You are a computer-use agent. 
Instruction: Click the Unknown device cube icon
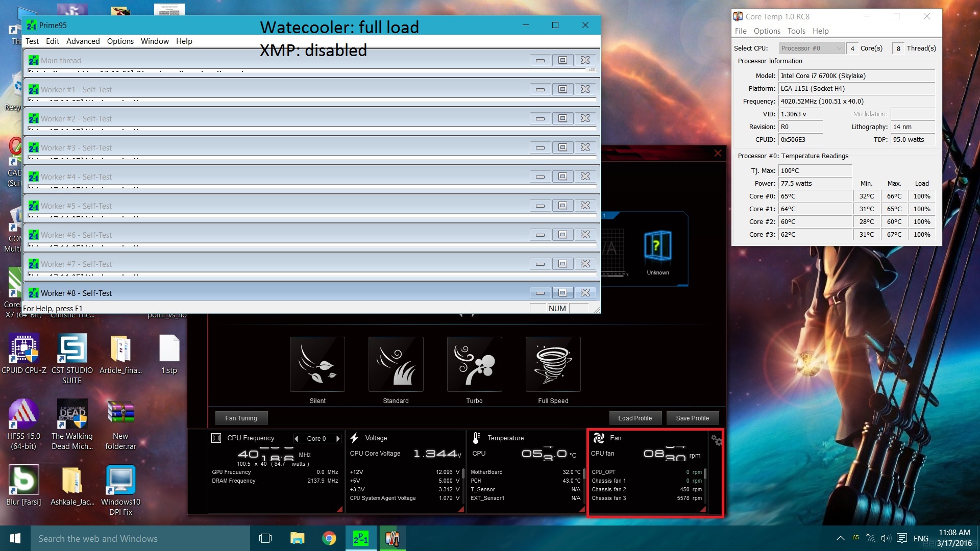tap(657, 246)
